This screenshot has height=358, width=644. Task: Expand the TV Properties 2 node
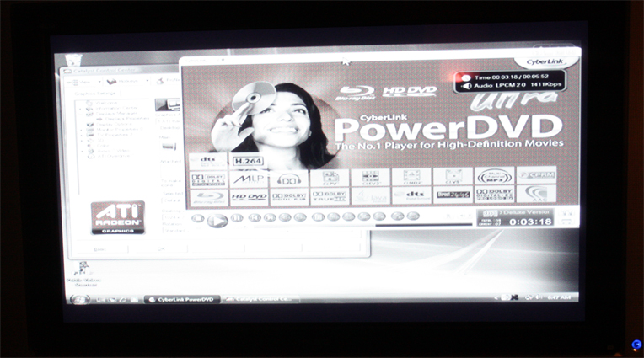point(81,135)
